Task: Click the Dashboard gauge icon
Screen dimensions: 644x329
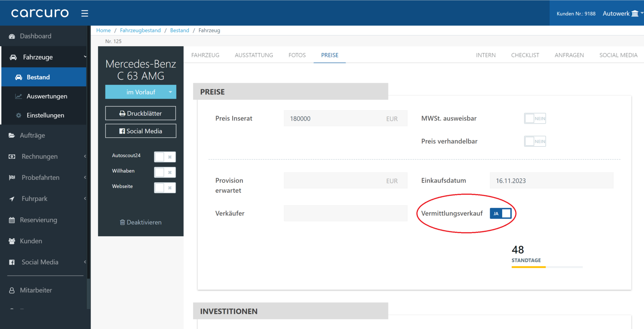Action: click(x=12, y=36)
